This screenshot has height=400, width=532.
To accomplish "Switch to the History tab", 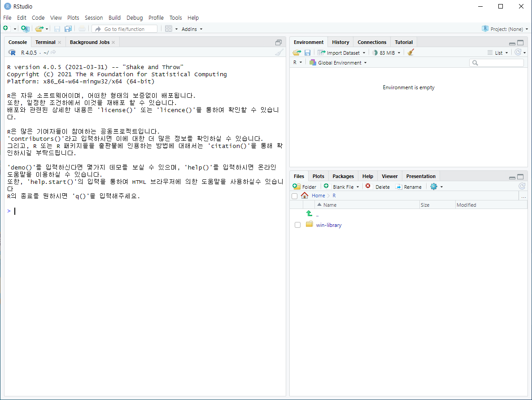I will click(x=340, y=42).
